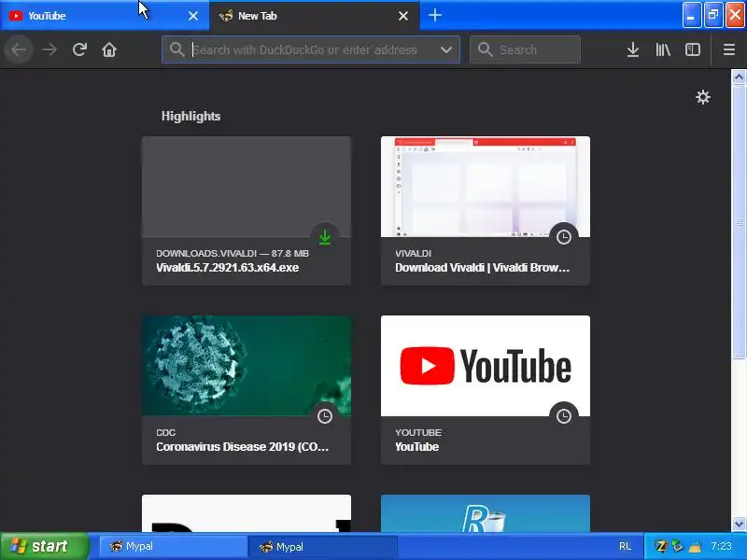Click the VIVALDI source label
747x560 pixels.
(413, 253)
